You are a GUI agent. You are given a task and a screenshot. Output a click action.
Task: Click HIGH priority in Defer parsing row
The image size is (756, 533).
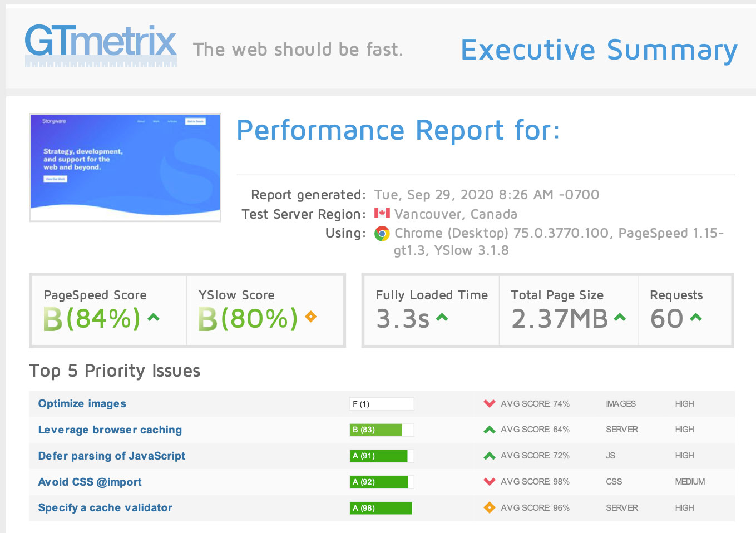[684, 456]
